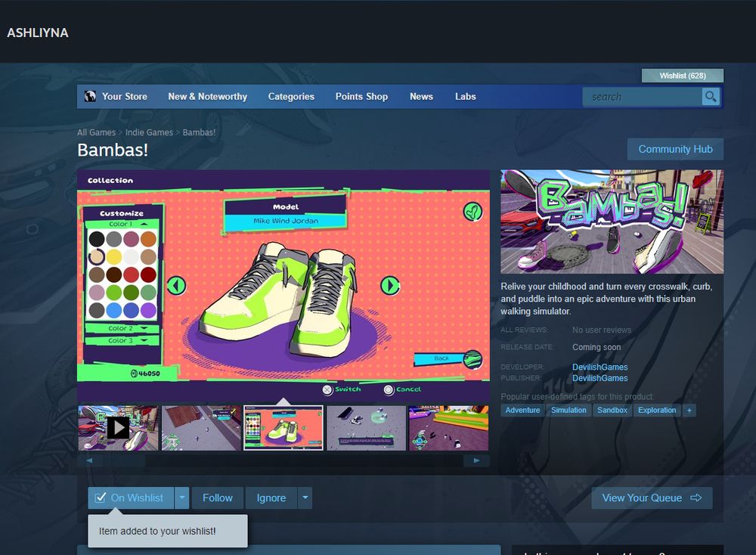Click the magnifier search icon

pyautogui.click(x=711, y=97)
